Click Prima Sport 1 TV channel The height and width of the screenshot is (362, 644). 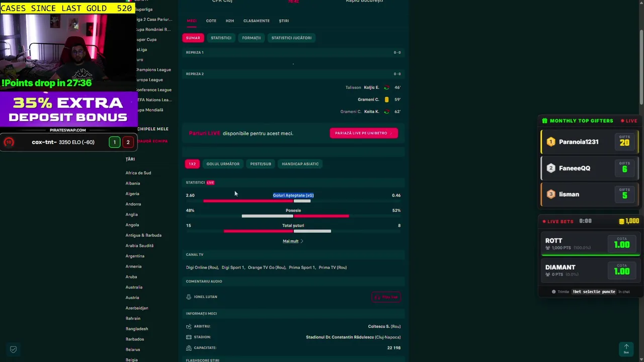point(302,267)
